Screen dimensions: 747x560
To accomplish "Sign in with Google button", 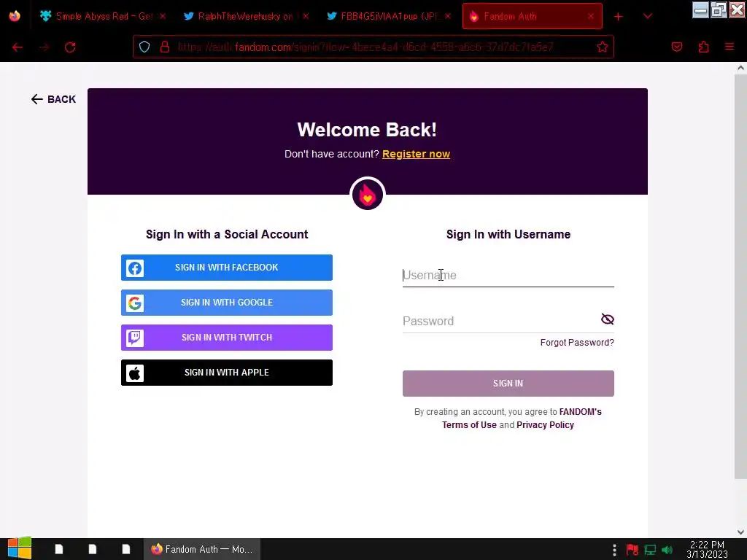I will (227, 303).
